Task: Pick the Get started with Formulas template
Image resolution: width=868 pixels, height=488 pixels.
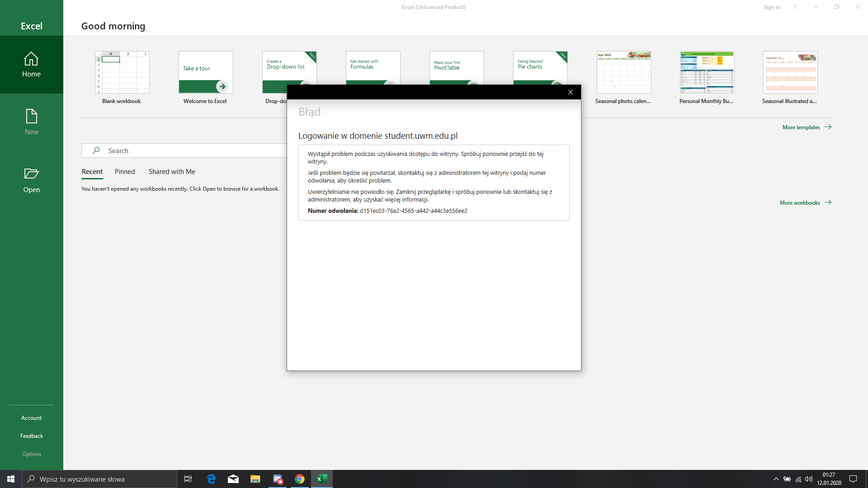Action: [x=373, y=68]
